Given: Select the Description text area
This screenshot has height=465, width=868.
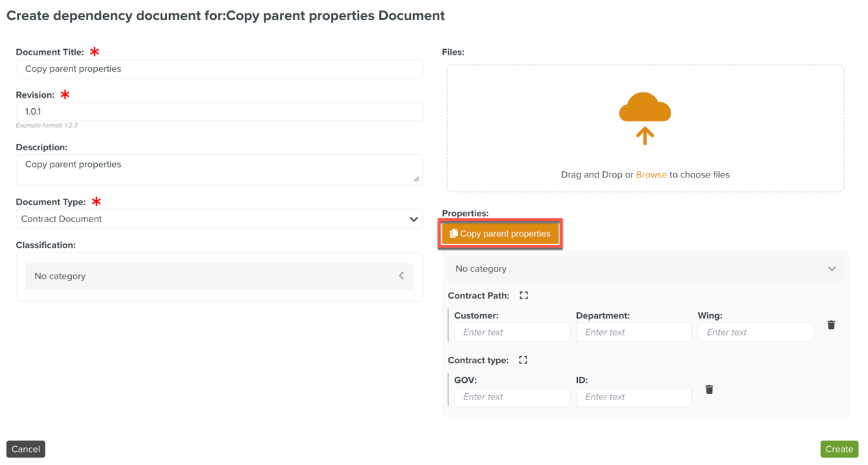Looking at the screenshot, I should 219,170.
